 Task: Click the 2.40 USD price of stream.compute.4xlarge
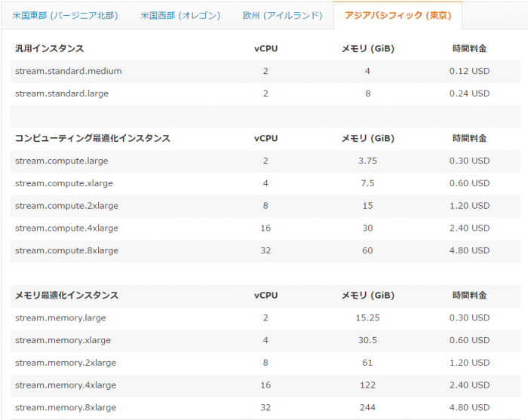click(x=469, y=228)
